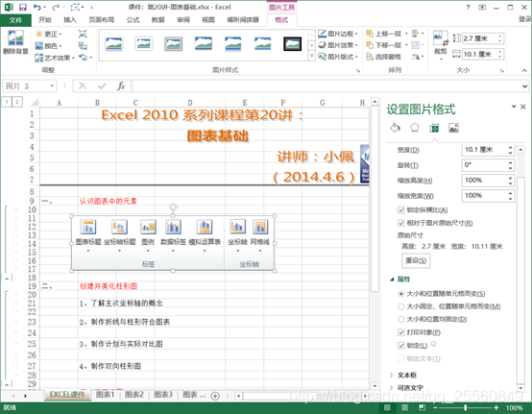This screenshot has height=414, width=532.
Task: Click outline level 2 button
Action: pyautogui.click(x=17, y=102)
